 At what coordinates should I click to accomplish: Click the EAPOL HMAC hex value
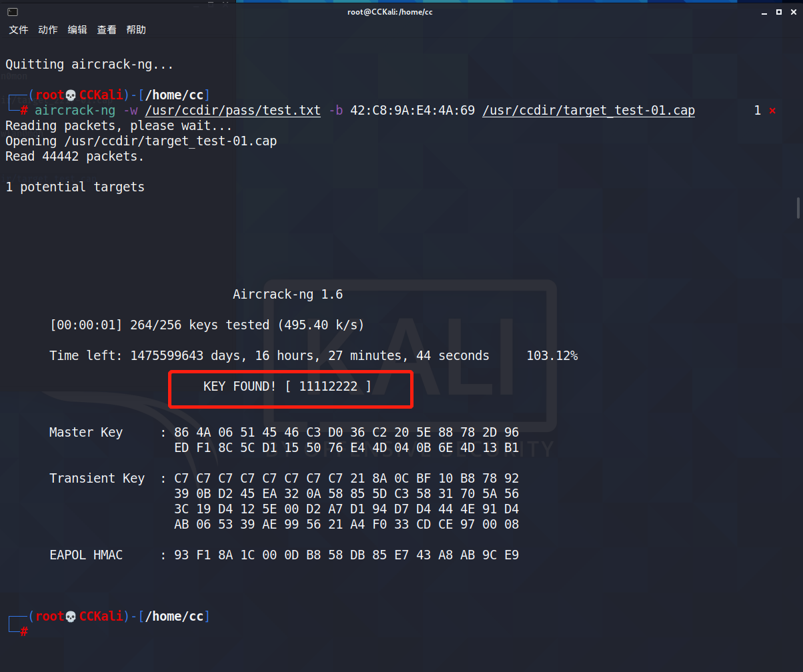(346, 555)
